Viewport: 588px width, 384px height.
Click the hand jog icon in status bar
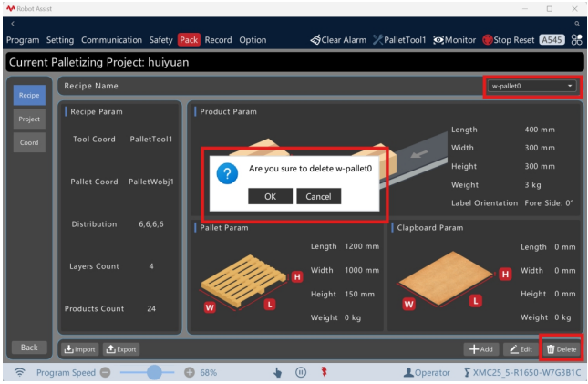coord(277,372)
